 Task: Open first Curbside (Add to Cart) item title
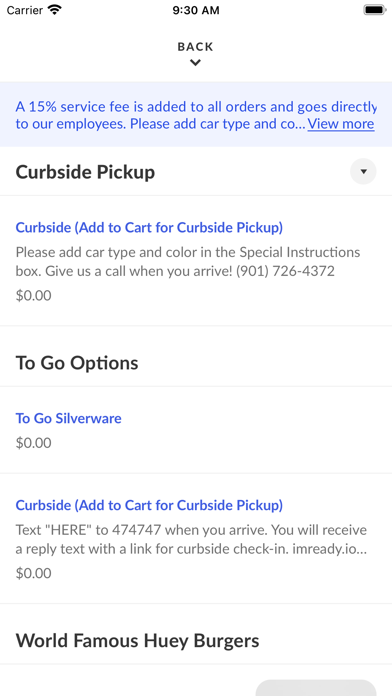click(x=149, y=228)
